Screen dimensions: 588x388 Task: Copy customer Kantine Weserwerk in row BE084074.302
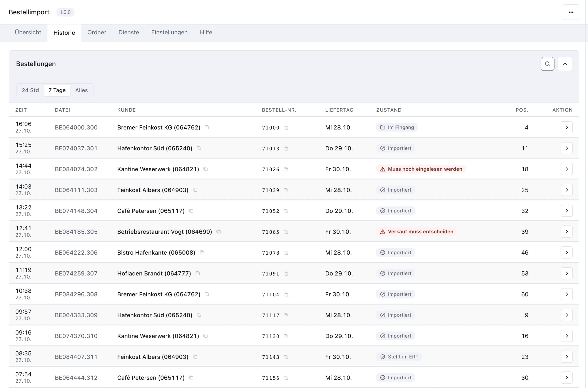[205, 169]
